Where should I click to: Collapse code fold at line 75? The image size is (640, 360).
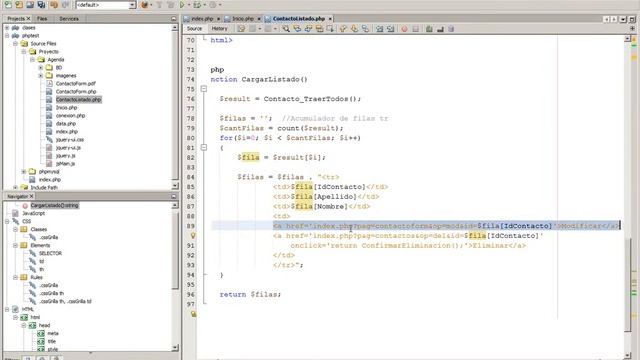[204, 89]
